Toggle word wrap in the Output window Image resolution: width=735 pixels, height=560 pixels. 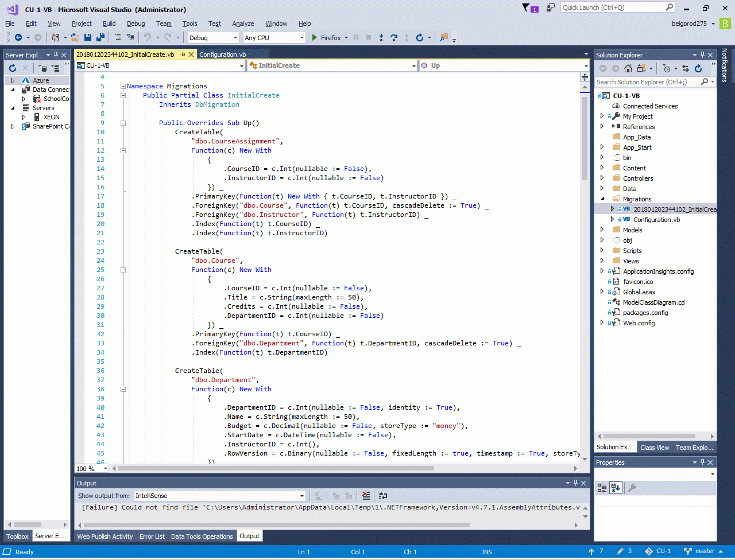[x=382, y=496]
